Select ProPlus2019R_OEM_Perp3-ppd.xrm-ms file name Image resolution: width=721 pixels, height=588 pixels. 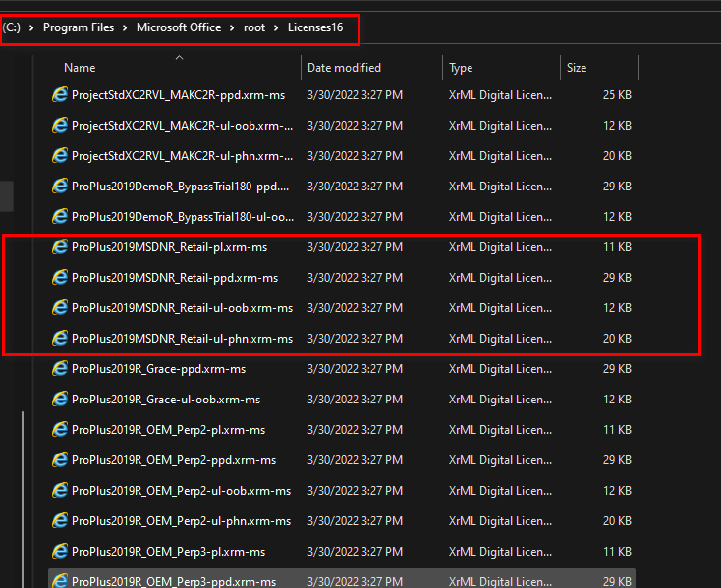point(174,581)
